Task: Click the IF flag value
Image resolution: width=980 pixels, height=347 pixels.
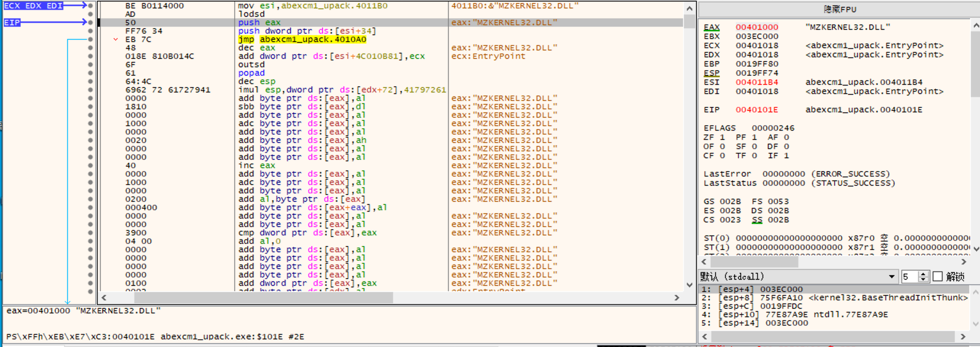Action: 786,156
